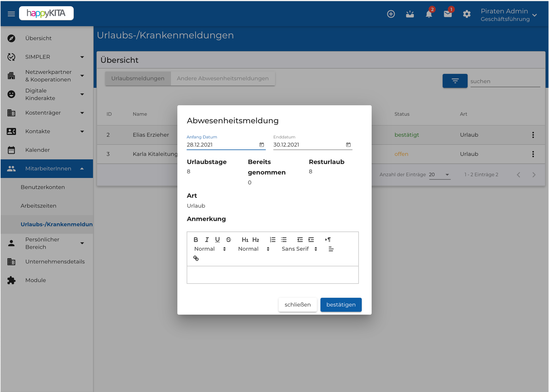Open actions menu for Karla Kitaleitung row
The image size is (549, 392).
click(533, 154)
